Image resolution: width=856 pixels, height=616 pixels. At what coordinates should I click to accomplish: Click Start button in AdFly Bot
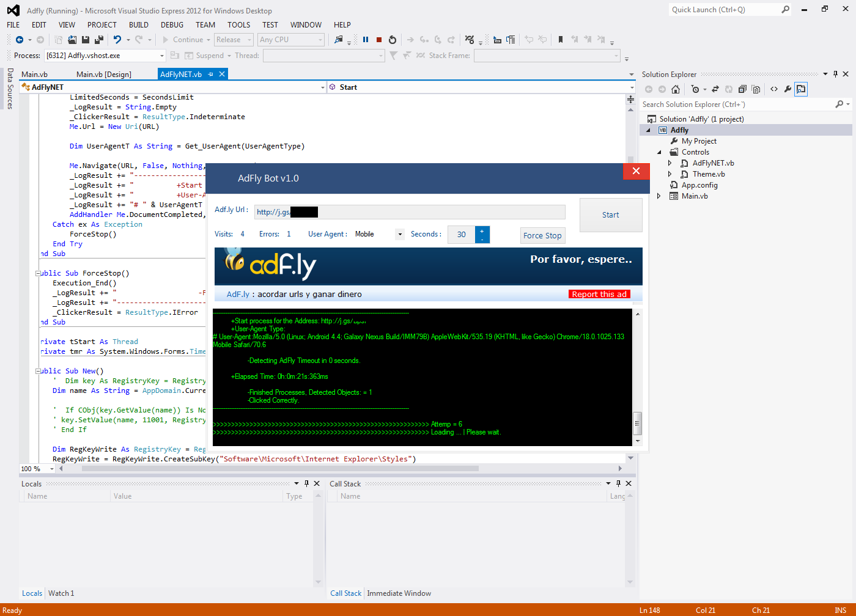click(x=611, y=215)
